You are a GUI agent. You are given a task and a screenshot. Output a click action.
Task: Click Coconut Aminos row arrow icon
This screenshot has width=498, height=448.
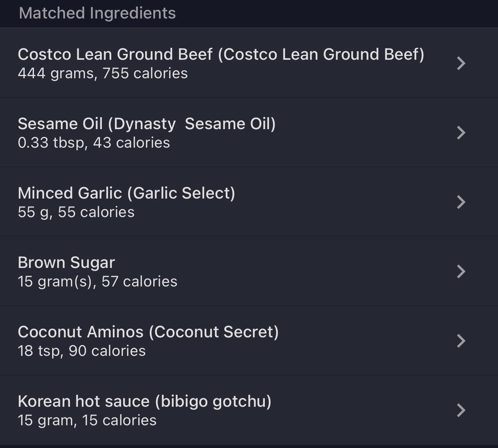(x=461, y=341)
